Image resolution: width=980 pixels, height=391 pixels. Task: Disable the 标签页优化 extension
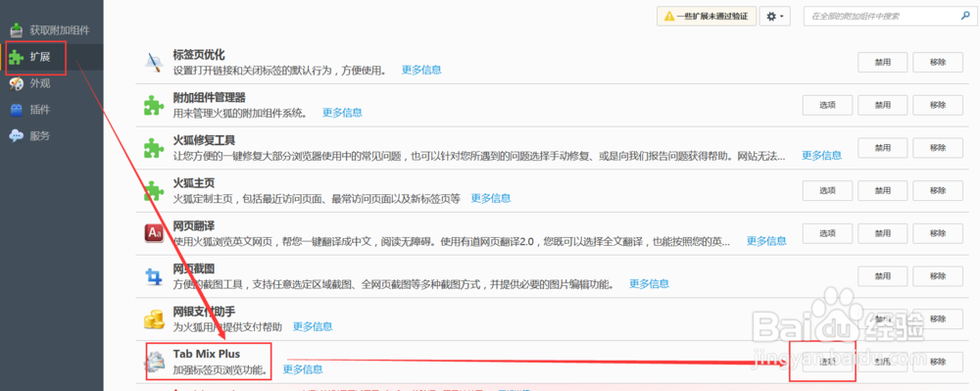pos(883,63)
